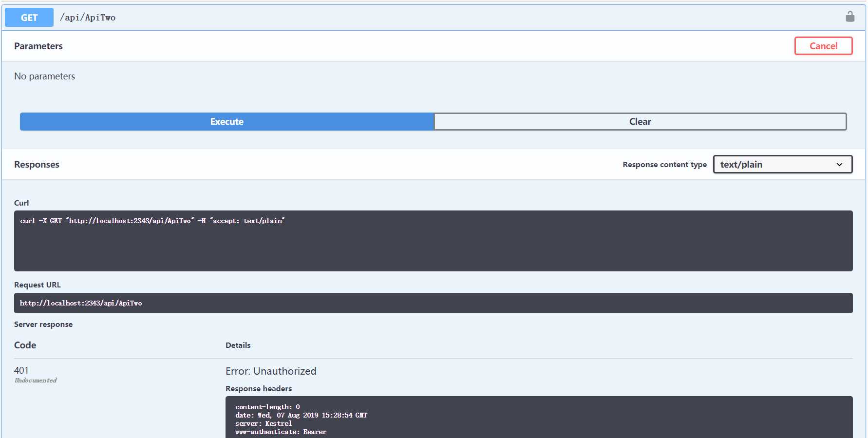Viewport: 868px width, 438px height.
Task: Click the 'Curl' label
Action: 21,203
